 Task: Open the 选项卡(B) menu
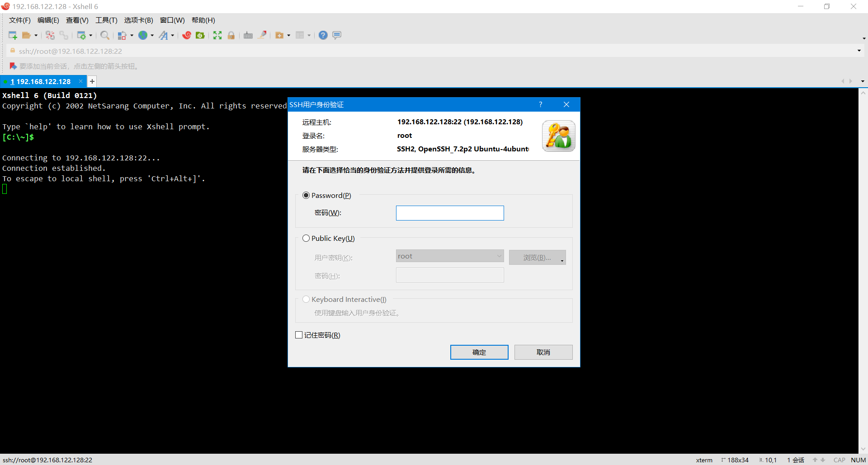(139, 20)
